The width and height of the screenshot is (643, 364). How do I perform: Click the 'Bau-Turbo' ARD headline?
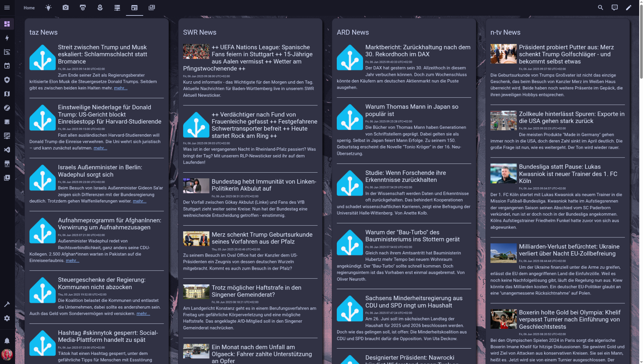click(412, 236)
